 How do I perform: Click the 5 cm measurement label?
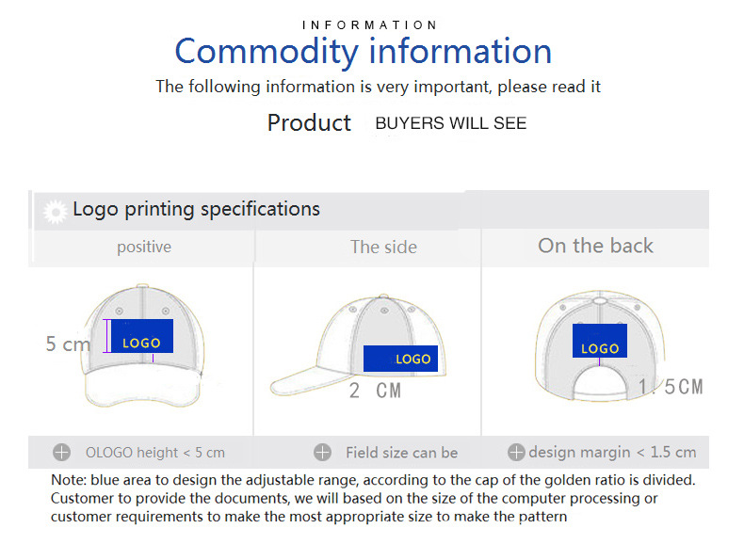[68, 344]
